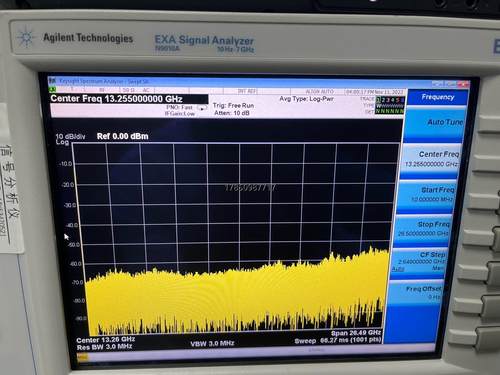The width and height of the screenshot is (500, 375).
Task: Click the Sweep time readout
Action: pos(338,340)
